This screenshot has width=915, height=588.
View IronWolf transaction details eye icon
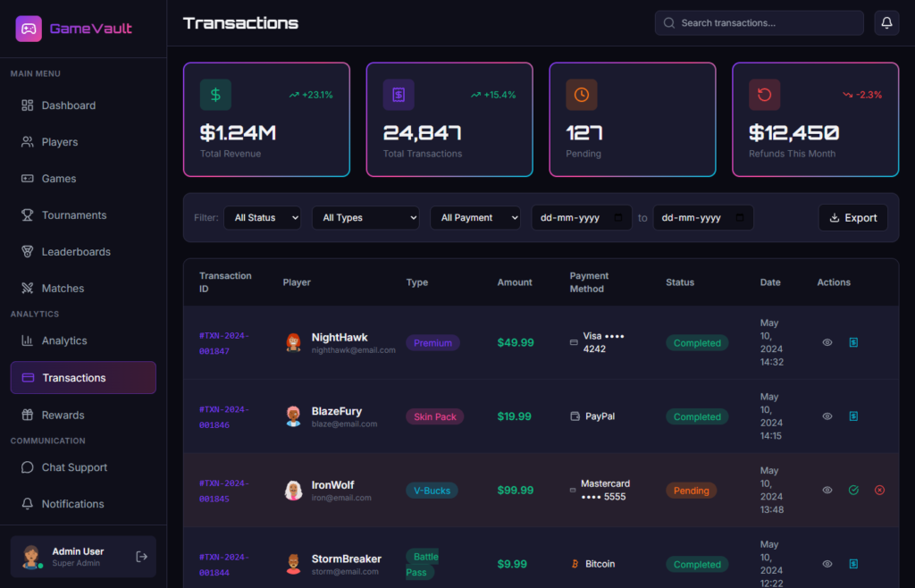827,490
